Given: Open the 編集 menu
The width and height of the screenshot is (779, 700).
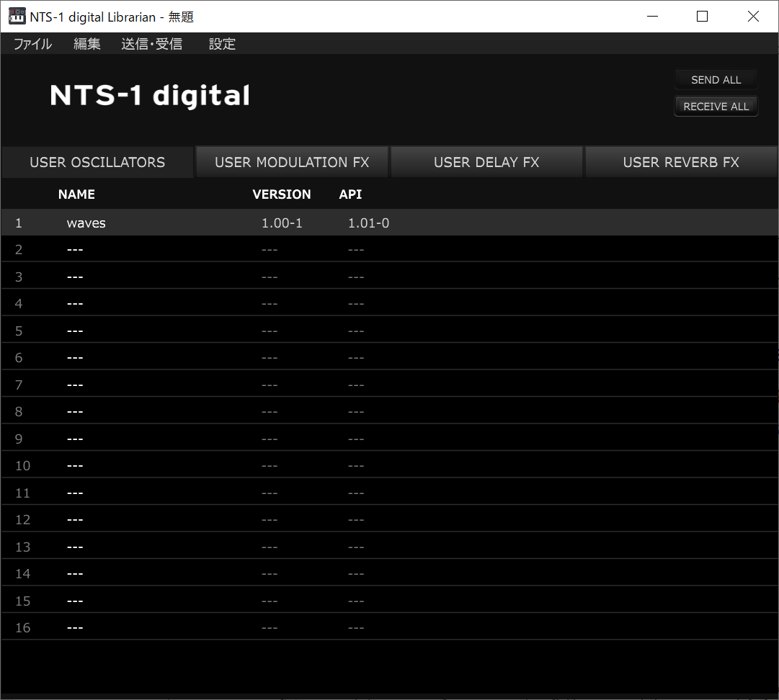Looking at the screenshot, I should tap(87, 44).
